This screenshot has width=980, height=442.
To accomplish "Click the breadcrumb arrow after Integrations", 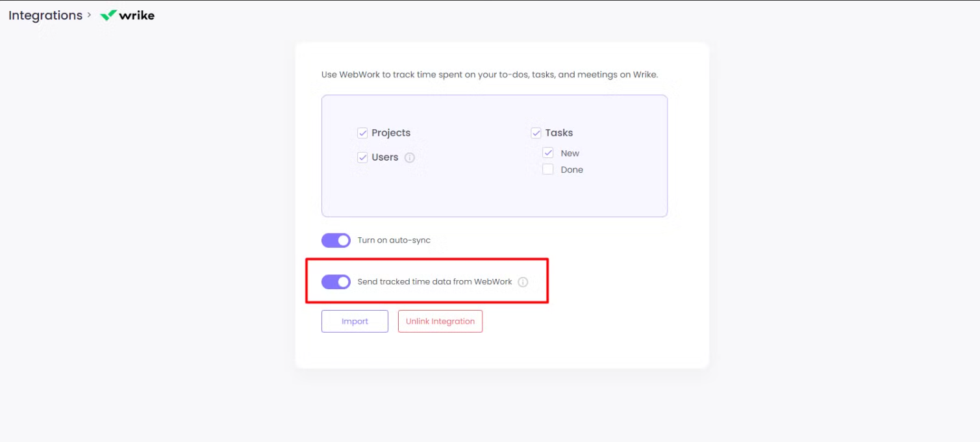I will (x=89, y=15).
